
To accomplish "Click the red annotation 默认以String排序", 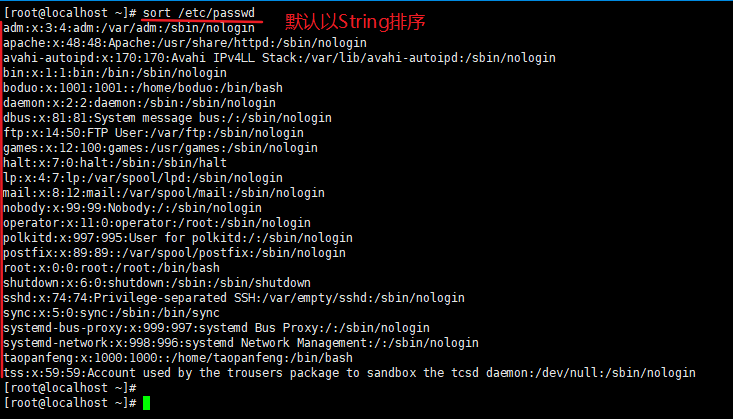I will pyautogui.click(x=355, y=22).
